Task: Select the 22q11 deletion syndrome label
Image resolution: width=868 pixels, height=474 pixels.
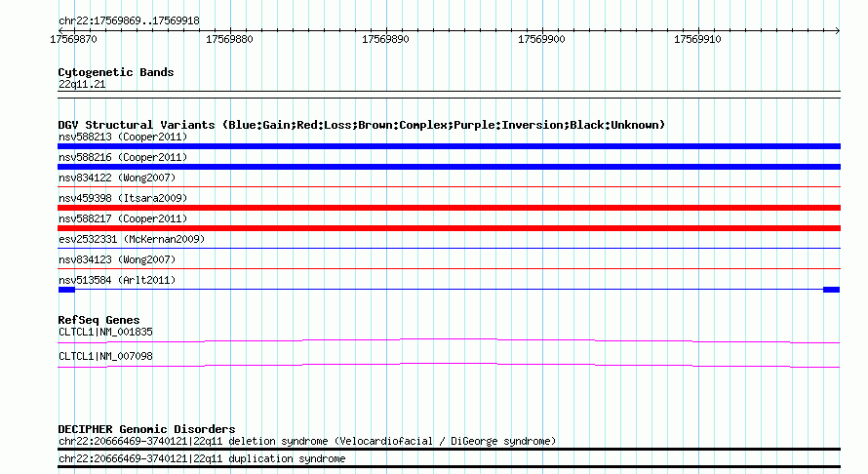Action: tap(307, 442)
